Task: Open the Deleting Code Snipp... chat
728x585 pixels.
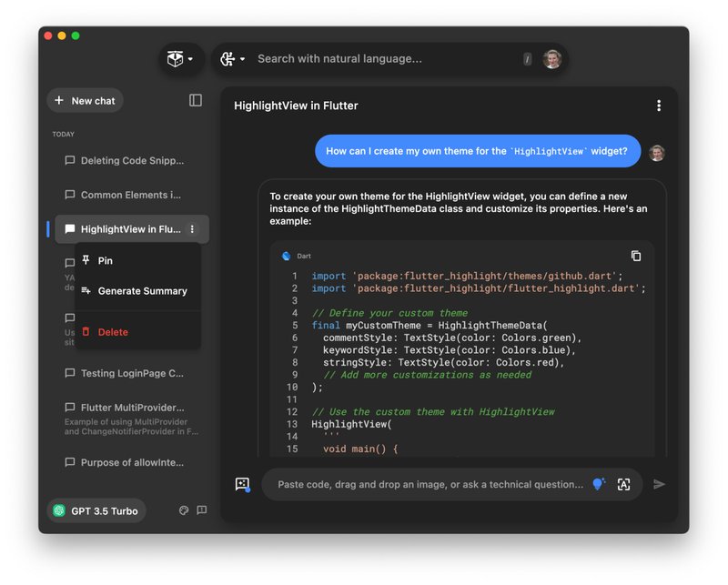Action: tap(132, 161)
